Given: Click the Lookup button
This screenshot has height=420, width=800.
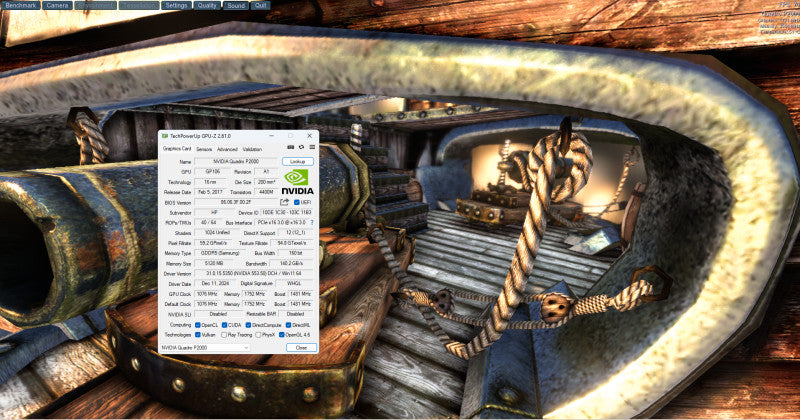Looking at the screenshot, I should (297, 161).
